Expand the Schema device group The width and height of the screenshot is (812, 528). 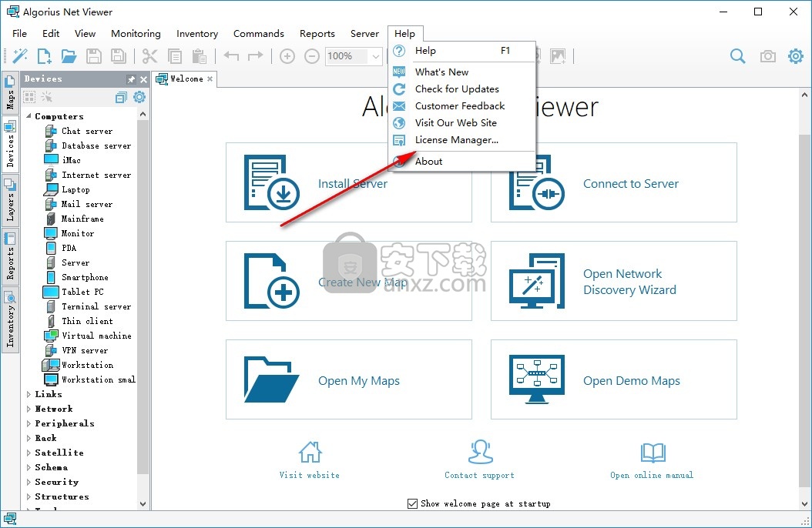[29, 467]
